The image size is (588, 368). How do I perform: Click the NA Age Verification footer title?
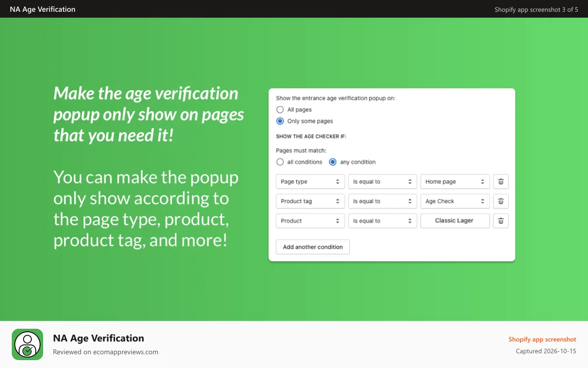[x=98, y=338]
